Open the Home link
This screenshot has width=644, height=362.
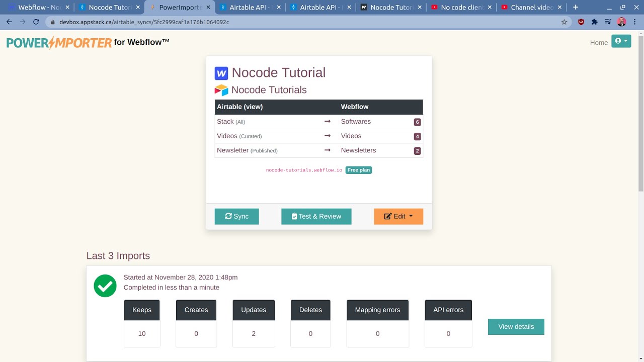point(599,43)
